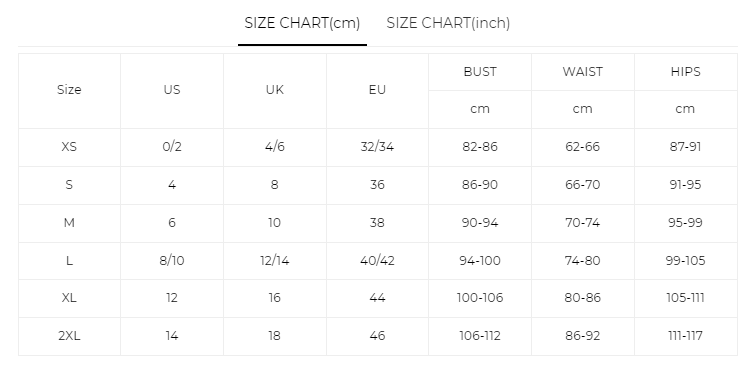This screenshot has height=365, width=755.
Task: Click hips value 111-117 for size 2XL
Action: (x=685, y=336)
